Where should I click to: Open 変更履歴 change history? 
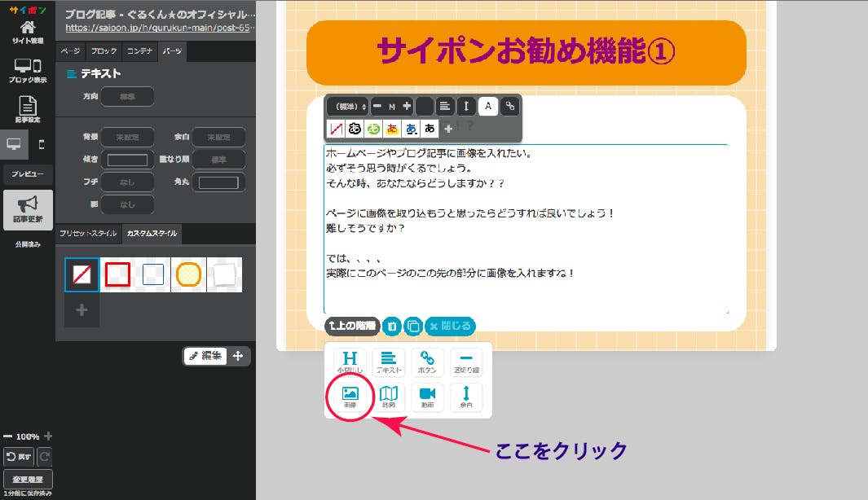pos(28,480)
